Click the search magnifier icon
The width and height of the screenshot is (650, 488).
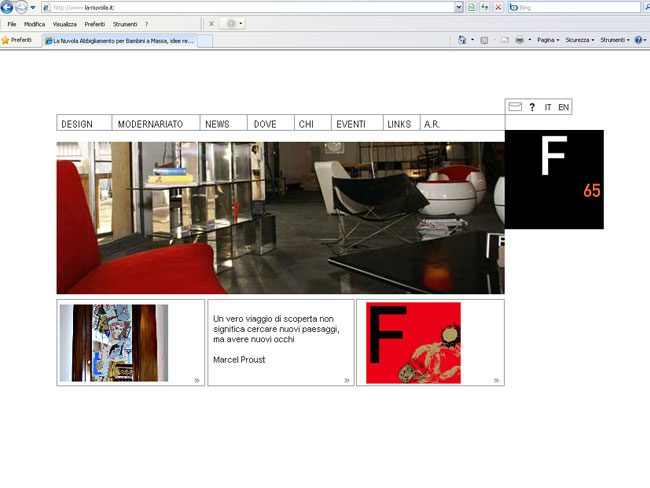647,7
